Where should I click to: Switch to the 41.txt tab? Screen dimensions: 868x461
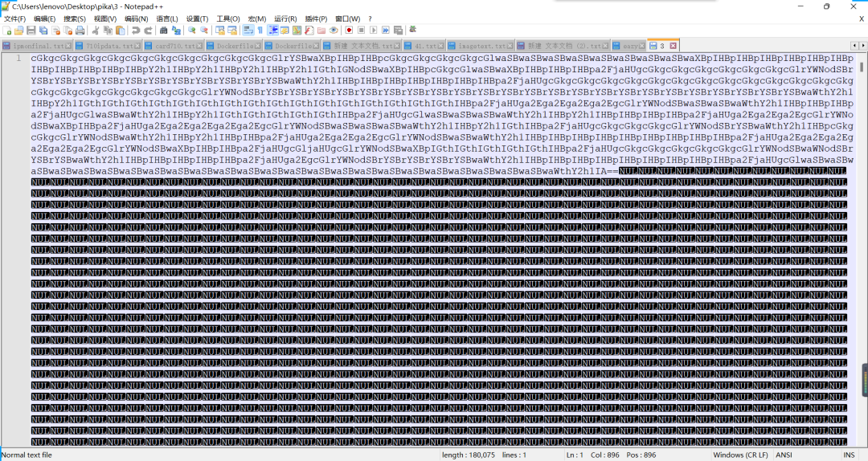pos(424,46)
